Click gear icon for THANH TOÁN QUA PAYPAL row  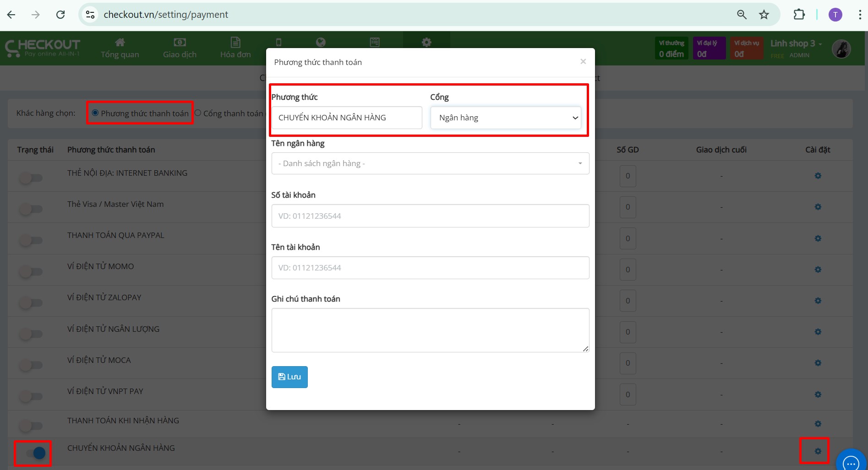tap(818, 238)
